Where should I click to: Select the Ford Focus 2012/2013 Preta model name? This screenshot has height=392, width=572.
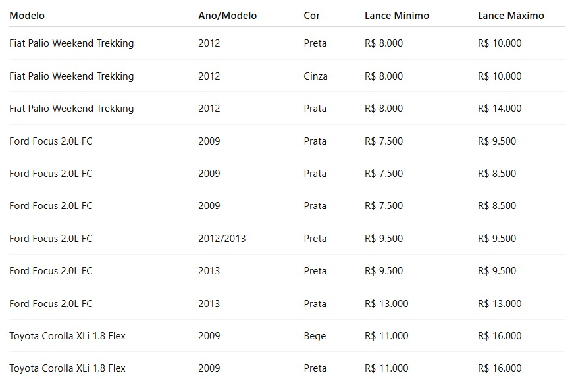click(51, 239)
